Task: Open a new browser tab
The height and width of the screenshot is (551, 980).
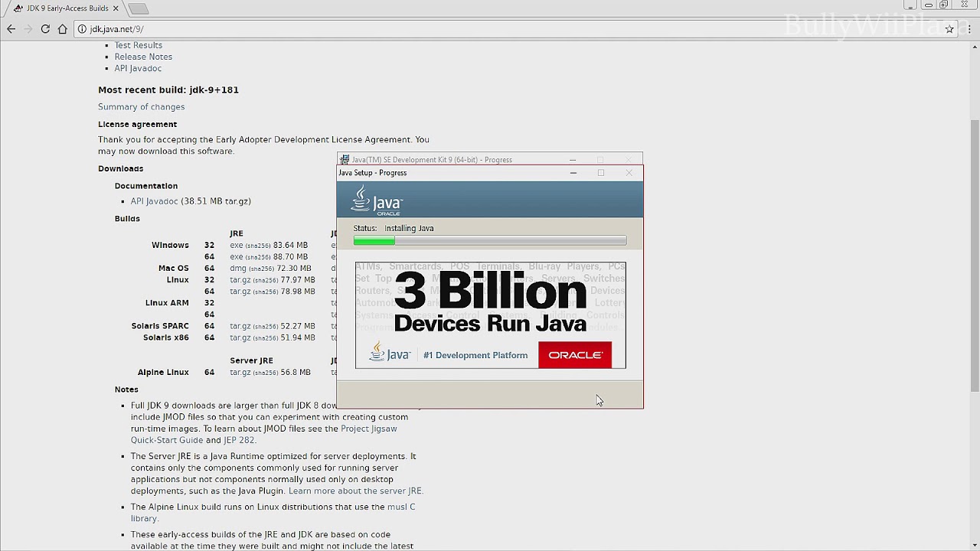Action: point(138,8)
